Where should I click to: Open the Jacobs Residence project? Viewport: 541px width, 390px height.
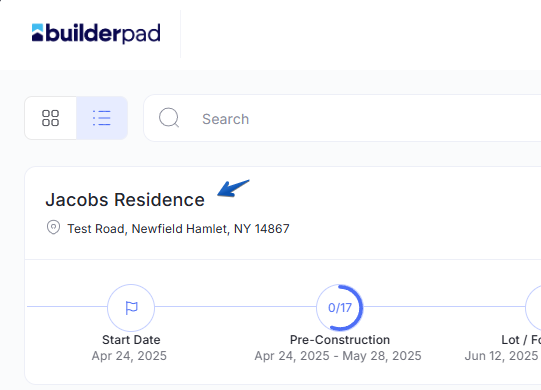click(x=125, y=200)
